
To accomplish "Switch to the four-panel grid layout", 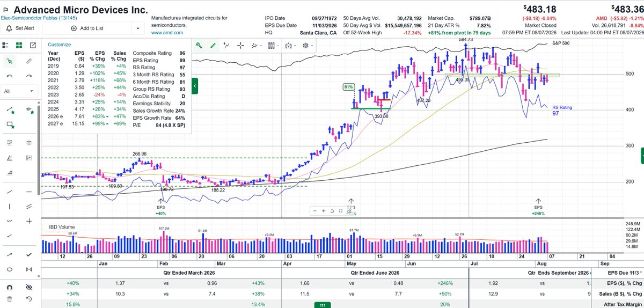I will [19, 46].
